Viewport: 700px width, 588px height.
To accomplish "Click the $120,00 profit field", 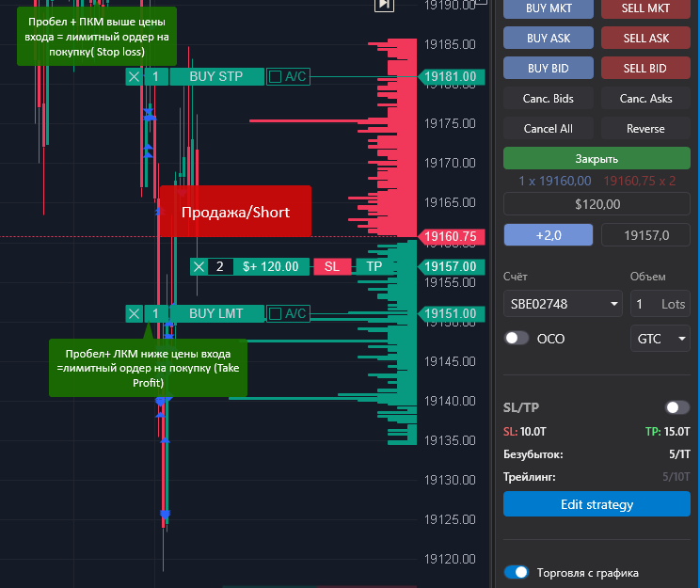I will 597,204.
